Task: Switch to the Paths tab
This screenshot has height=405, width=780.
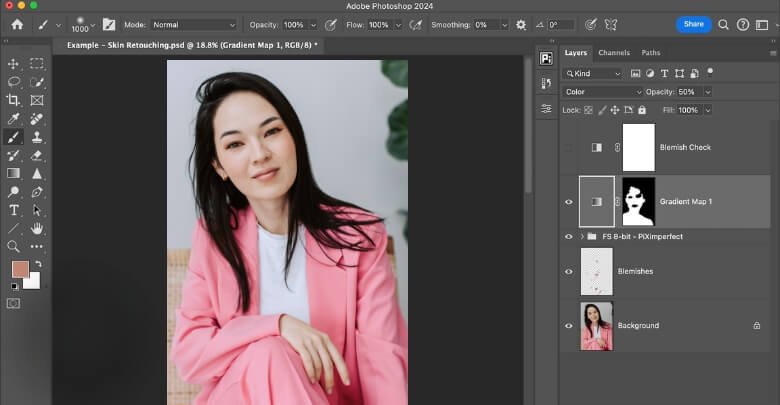Action: pos(651,53)
